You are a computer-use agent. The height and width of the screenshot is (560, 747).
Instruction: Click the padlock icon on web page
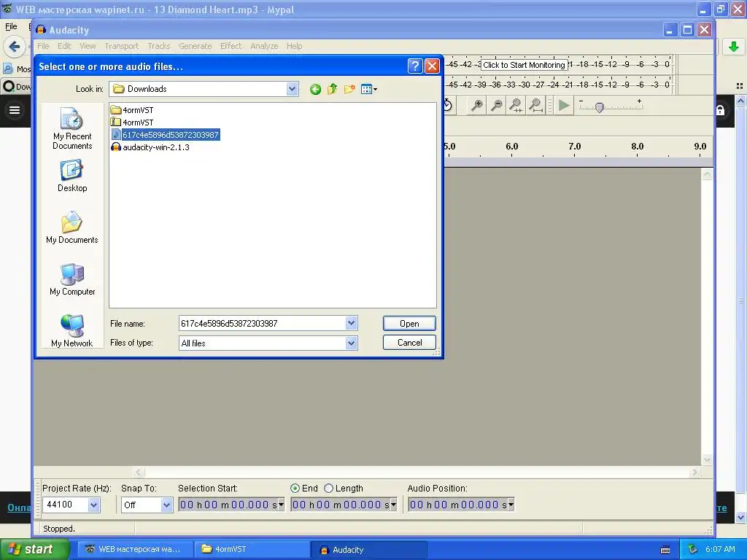[x=720, y=110]
